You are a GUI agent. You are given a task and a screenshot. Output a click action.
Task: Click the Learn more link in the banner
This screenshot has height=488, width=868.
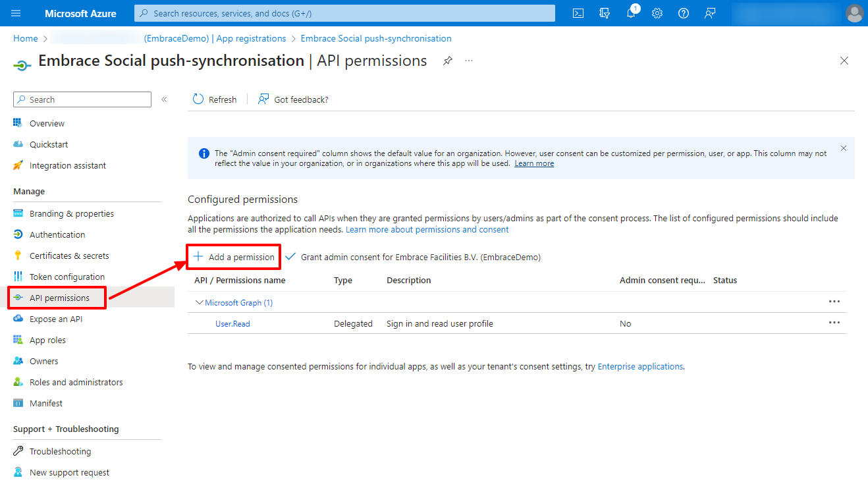[x=534, y=163]
